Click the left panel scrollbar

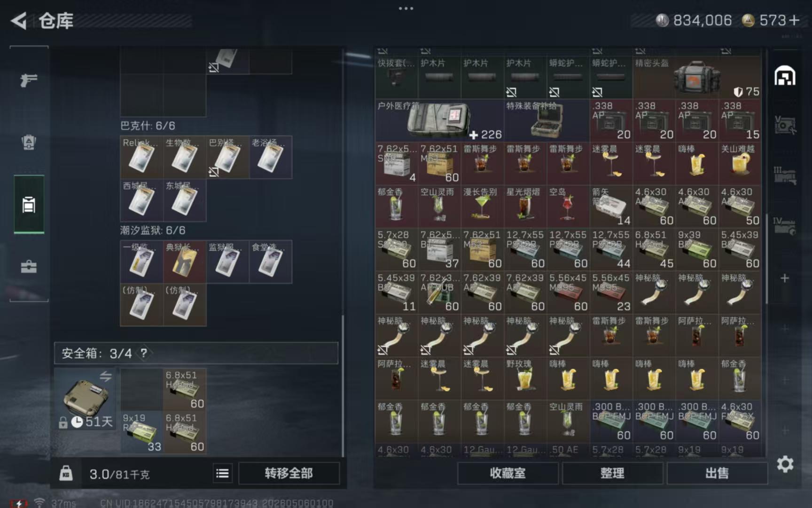point(343,386)
